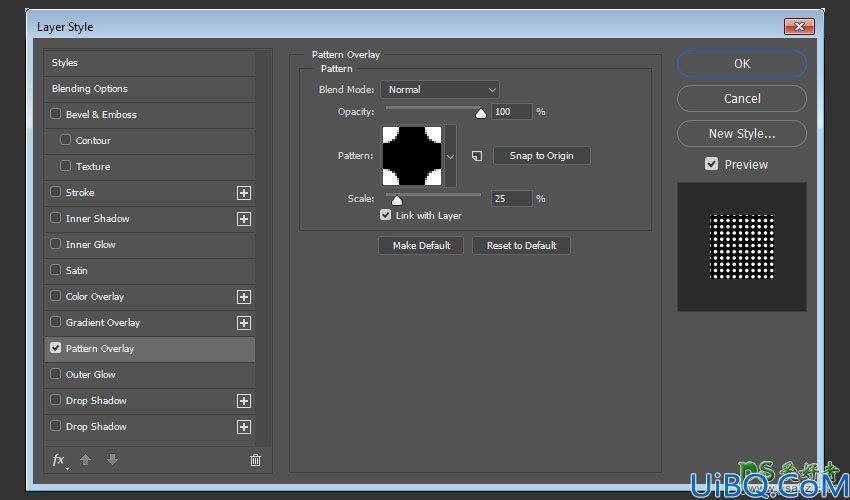The height and width of the screenshot is (500, 850).
Task: Add another Stroke effect with plus icon
Action: click(x=244, y=193)
